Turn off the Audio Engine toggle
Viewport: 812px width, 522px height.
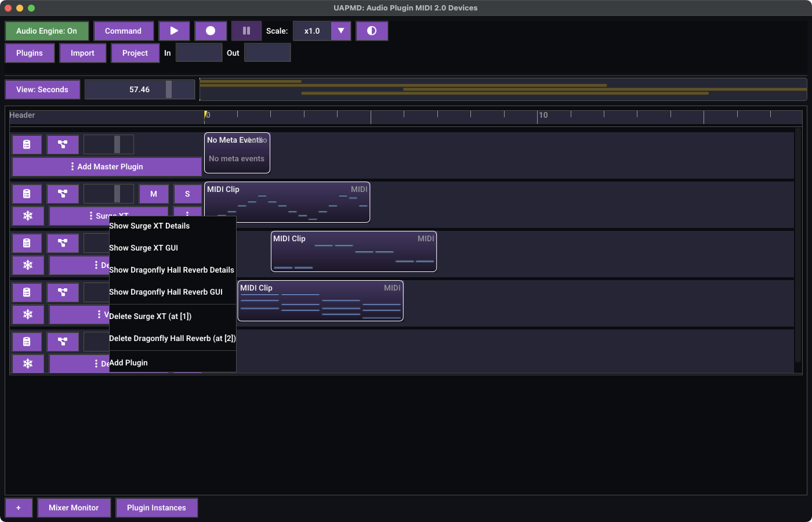[x=47, y=31]
